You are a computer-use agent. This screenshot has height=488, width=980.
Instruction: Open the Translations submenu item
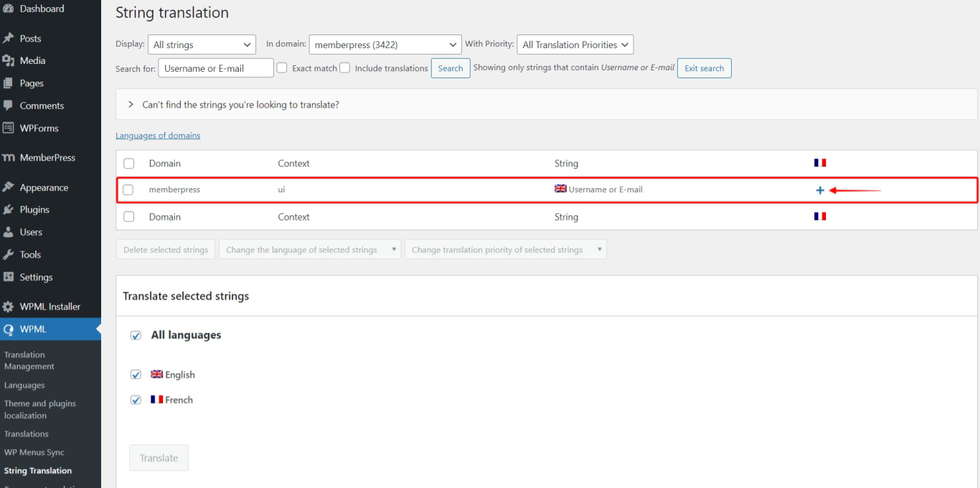[x=27, y=434]
